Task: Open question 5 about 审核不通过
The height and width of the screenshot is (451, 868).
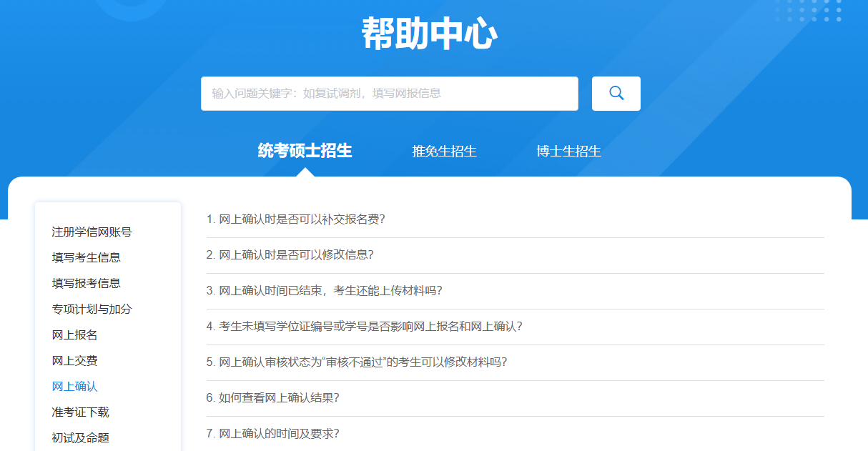Action: point(357,362)
